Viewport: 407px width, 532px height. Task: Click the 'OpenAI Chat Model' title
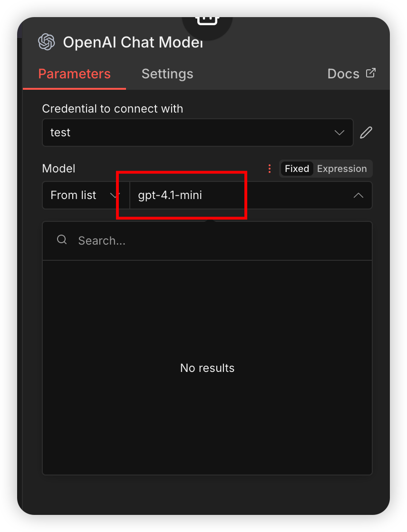coord(133,42)
